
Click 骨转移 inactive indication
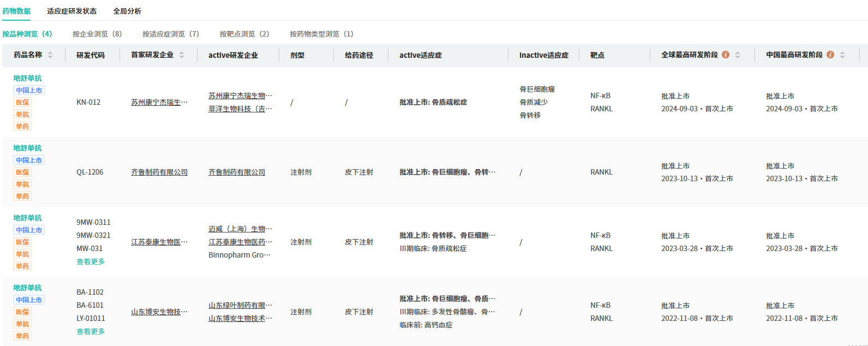click(530, 115)
